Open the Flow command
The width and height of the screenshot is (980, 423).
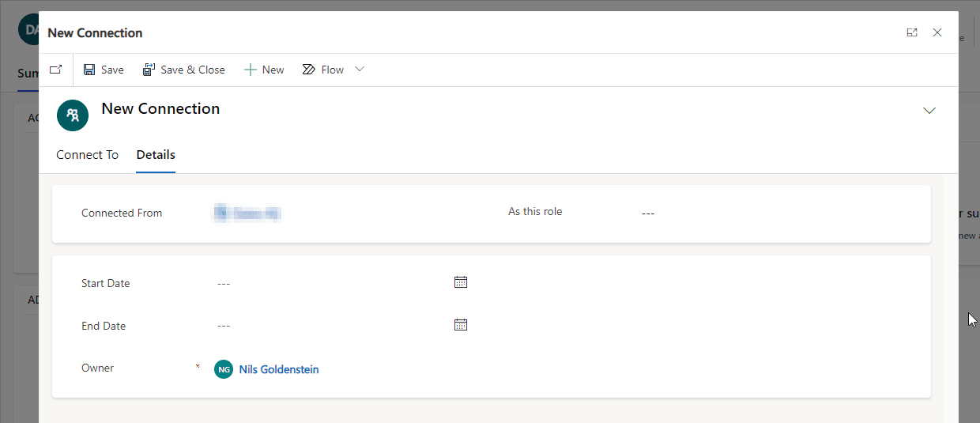click(x=323, y=70)
